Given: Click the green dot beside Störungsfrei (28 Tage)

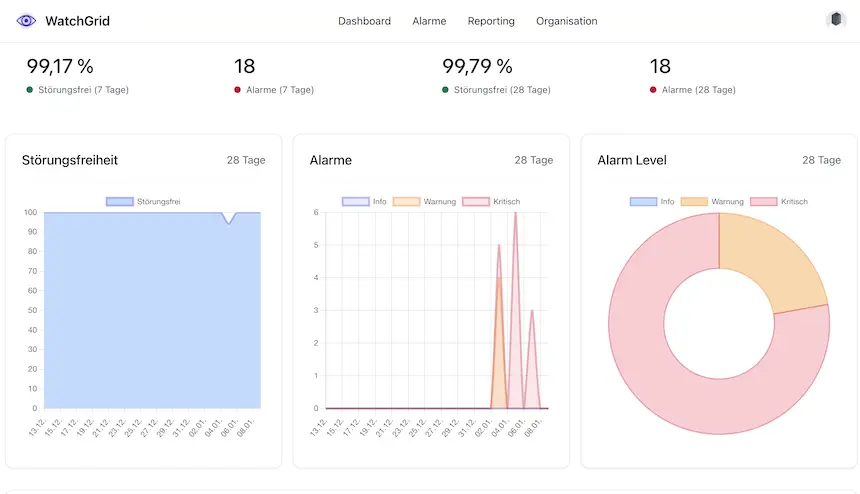Looking at the screenshot, I should [x=445, y=90].
